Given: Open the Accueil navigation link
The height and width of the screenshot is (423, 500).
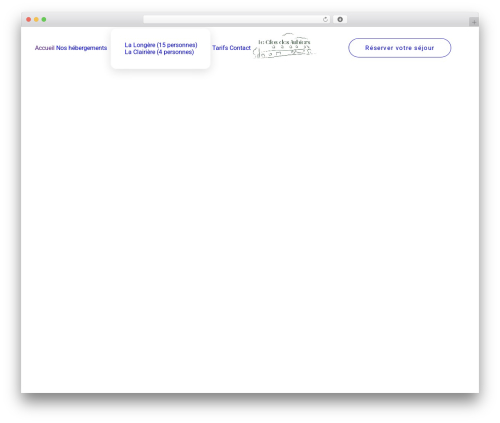Looking at the screenshot, I should (45, 48).
